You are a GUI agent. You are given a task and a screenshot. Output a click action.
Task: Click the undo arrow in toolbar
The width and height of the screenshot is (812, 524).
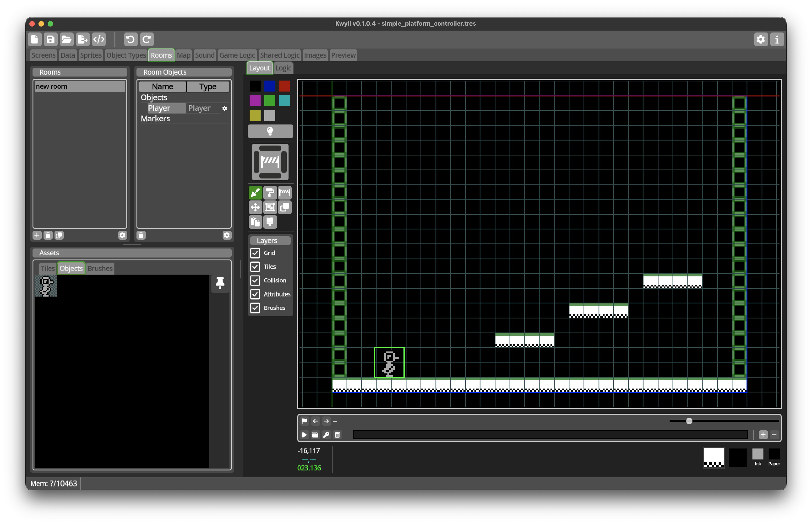[130, 39]
